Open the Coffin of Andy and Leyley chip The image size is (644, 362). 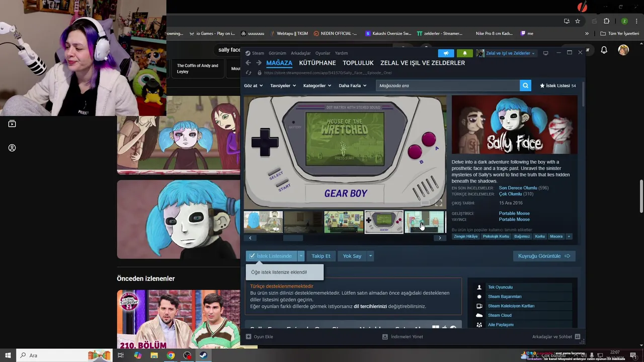pyautogui.click(x=198, y=68)
